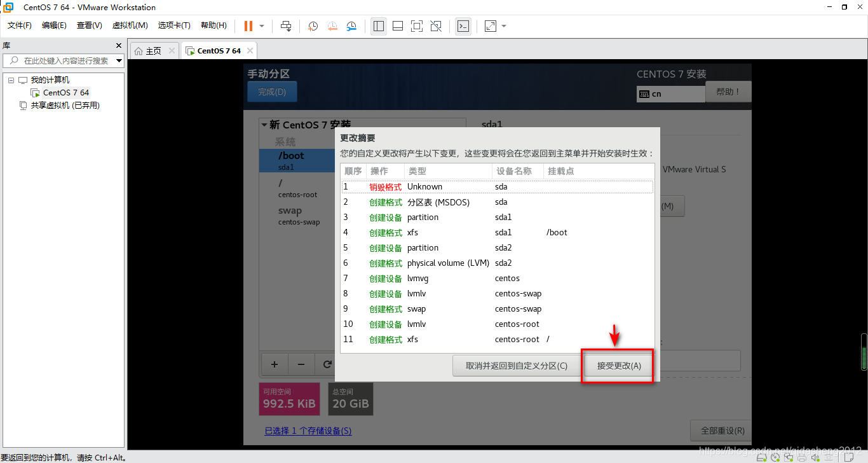Pause the virtual machine with the orange pause icon

point(248,26)
